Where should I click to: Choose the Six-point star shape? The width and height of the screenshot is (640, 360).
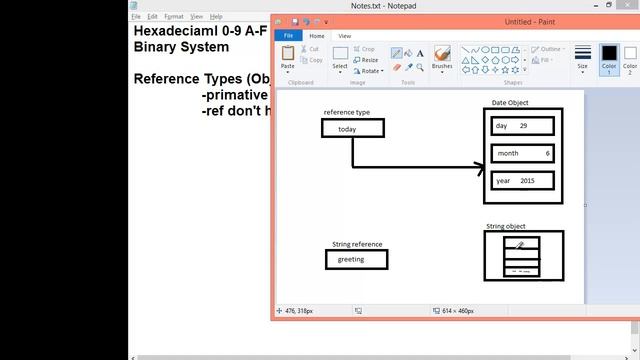(x=516, y=70)
